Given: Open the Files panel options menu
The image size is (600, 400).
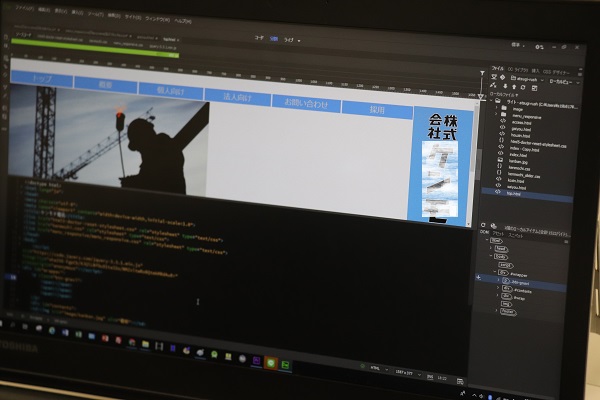Looking at the screenshot, I should [x=580, y=73].
